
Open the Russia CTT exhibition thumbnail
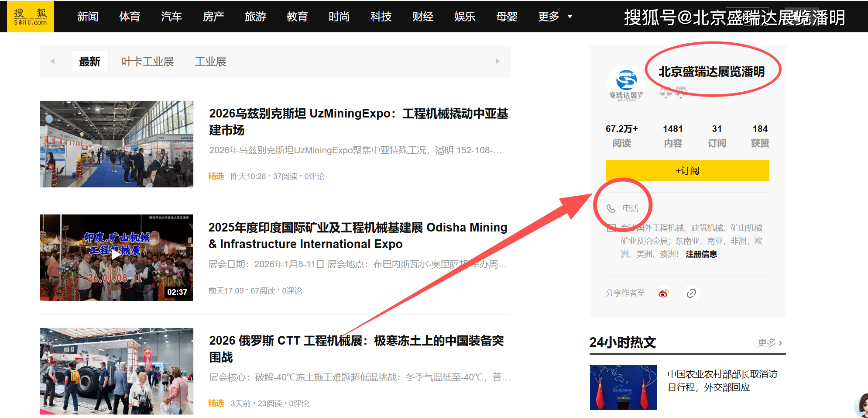(117, 371)
